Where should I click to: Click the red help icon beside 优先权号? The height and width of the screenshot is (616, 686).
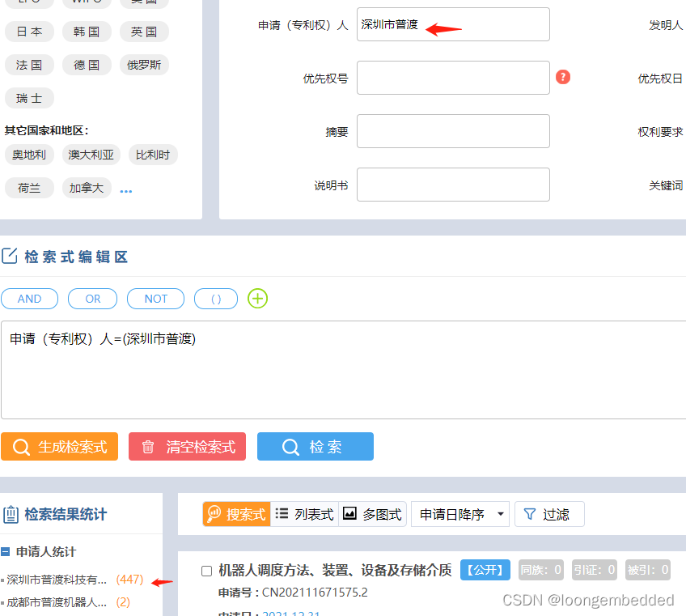pyautogui.click(x=562, y=77)
